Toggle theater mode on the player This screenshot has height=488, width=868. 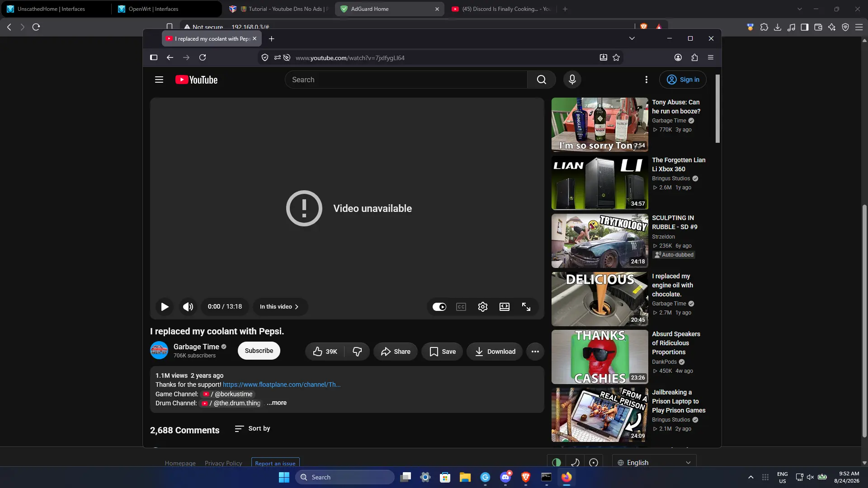point(505,307)
